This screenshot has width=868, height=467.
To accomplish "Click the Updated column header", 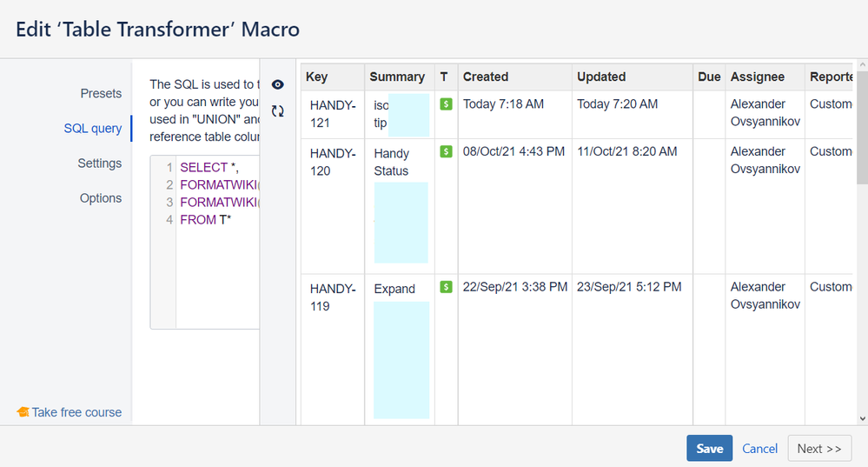I will tap(601, 77).
